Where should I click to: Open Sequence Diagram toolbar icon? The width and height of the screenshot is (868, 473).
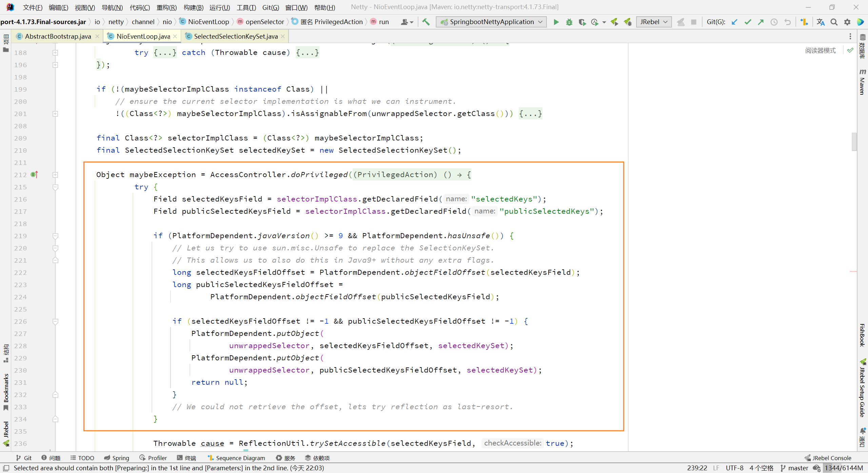coord(804,22)
